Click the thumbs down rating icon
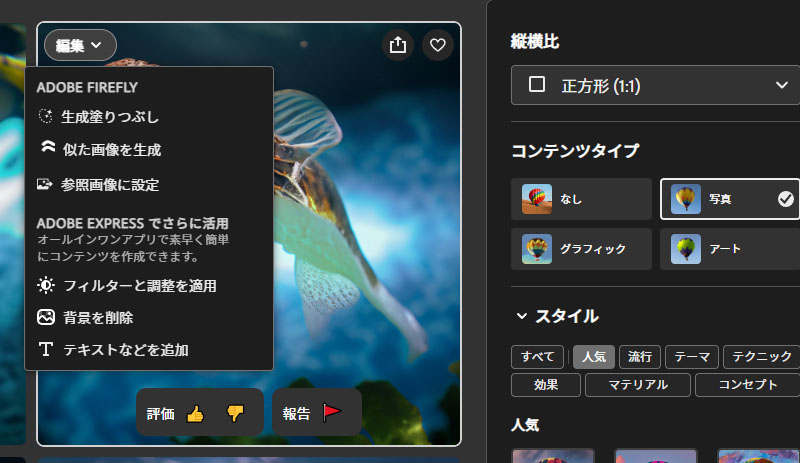Screen dimensions: 800x463 (x=235, y=413)
